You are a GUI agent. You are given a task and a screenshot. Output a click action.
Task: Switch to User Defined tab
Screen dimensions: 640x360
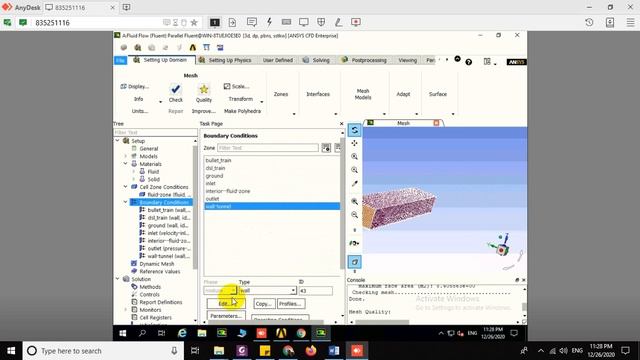[x=278, y=60]
